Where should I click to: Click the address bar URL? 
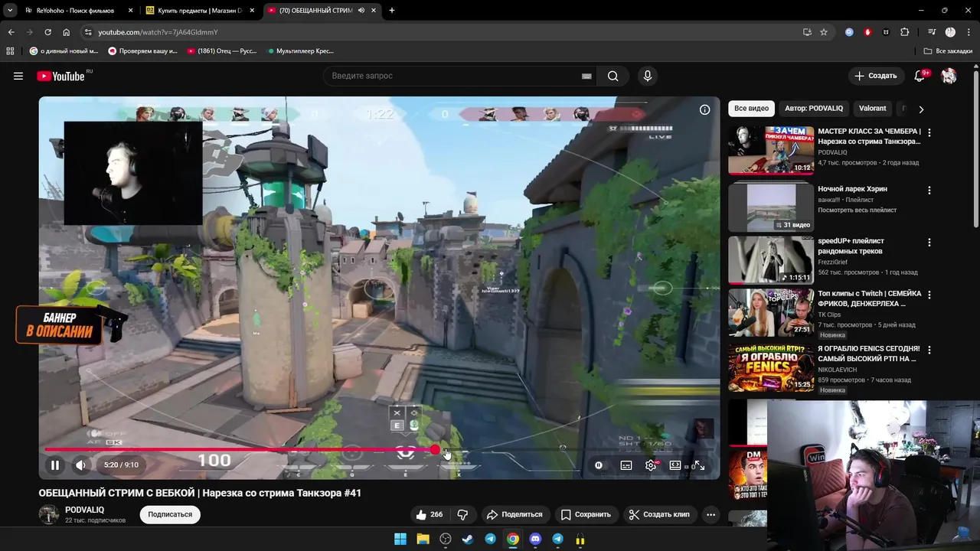click(x=158, y=32)
